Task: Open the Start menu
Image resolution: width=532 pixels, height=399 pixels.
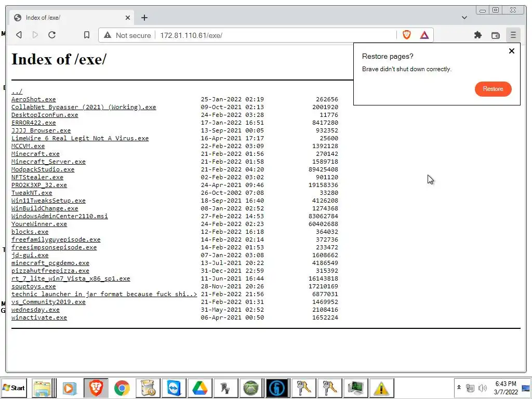Action: 14,388
